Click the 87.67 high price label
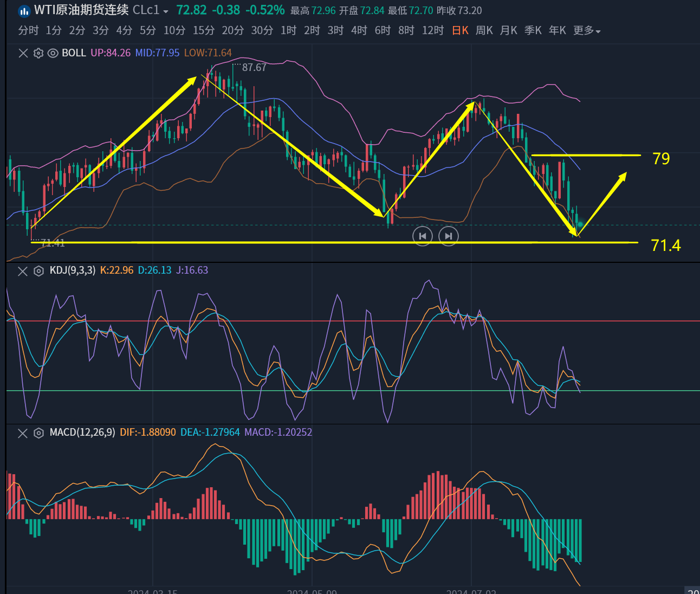This screenshot has height=594, width=700. coord(254,68)
